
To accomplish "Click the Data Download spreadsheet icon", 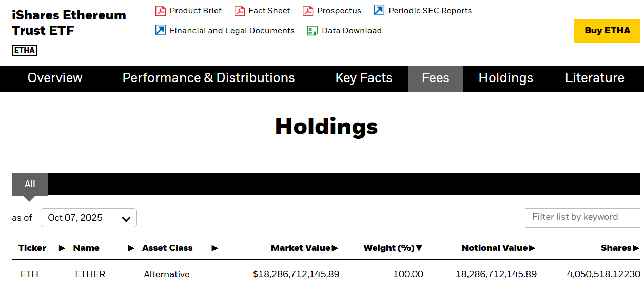I will 313,31.
